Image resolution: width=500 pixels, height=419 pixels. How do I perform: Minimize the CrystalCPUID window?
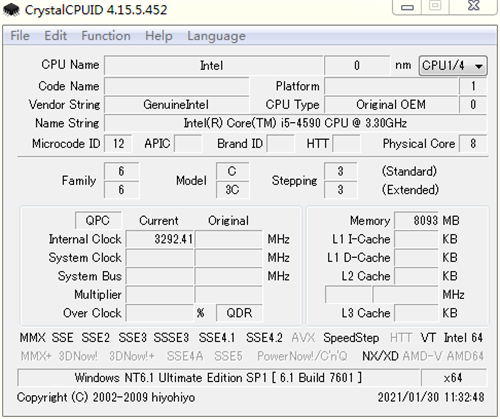[x=407, y=7]
